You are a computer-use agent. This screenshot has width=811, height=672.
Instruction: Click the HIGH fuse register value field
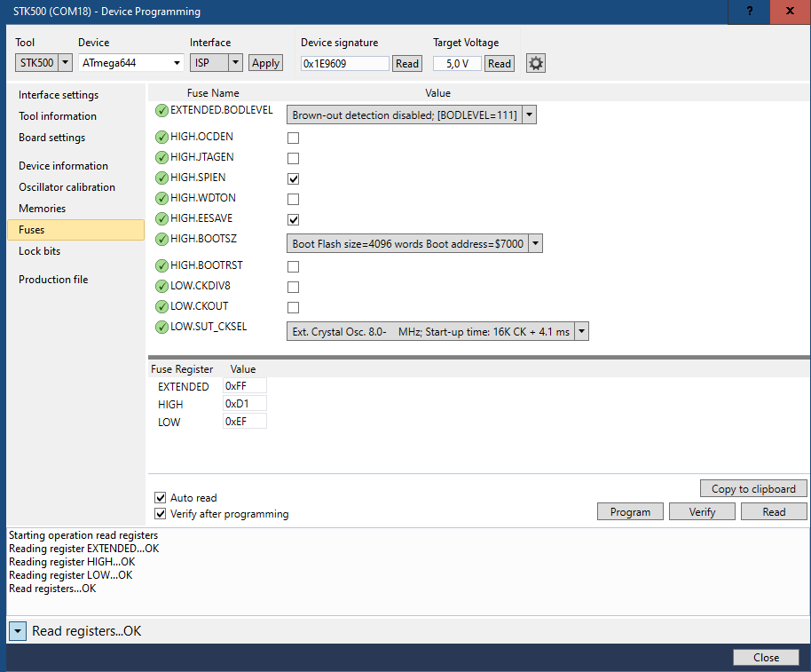coord(245,404)
